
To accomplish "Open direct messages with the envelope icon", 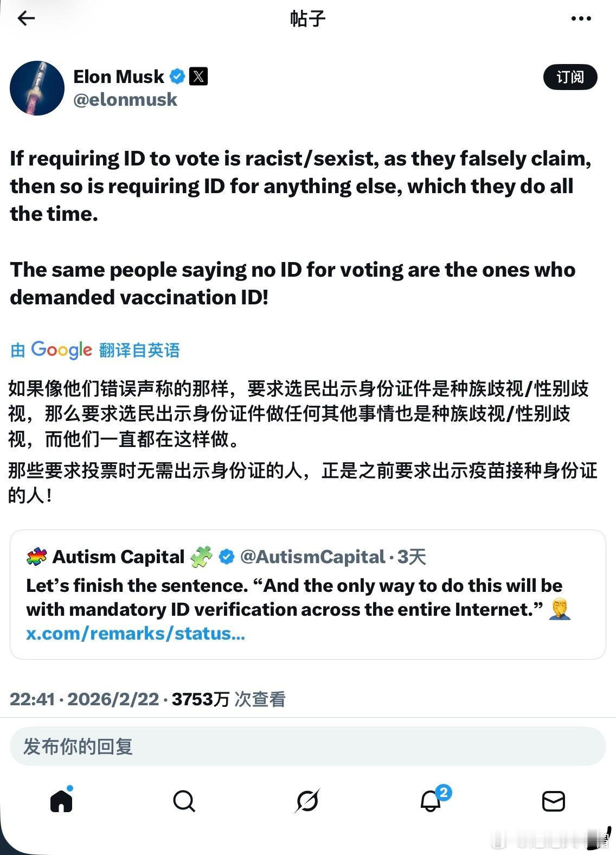I will click(x=554, y=800).
